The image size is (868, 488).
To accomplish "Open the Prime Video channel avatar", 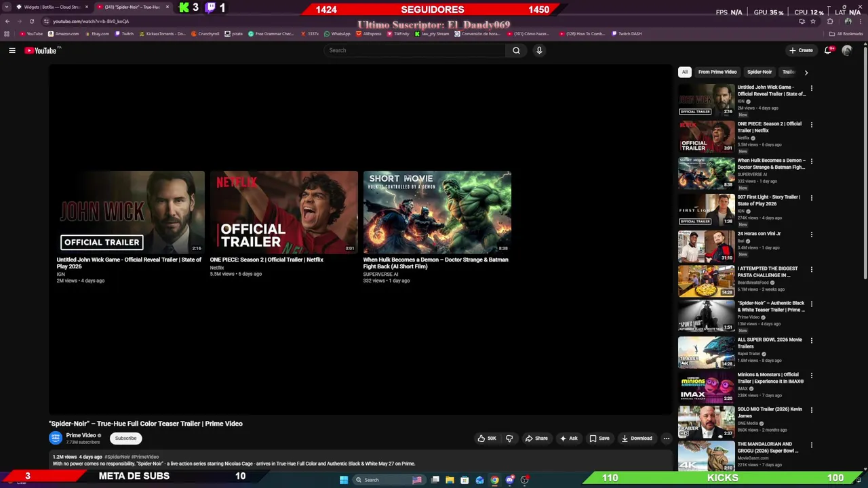I will tap(56, 439).
